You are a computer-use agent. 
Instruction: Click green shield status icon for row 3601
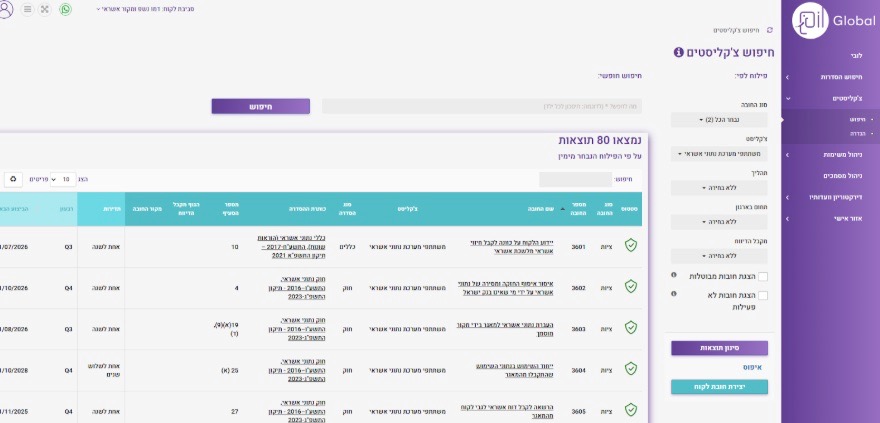click(x=630, y=245)
